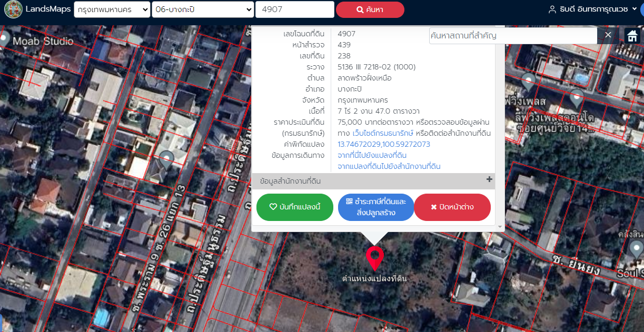Expand the ข้อมูลสำนักงานที่ดิน section
This screenshot has width=644, height=332.
point(489,180)
